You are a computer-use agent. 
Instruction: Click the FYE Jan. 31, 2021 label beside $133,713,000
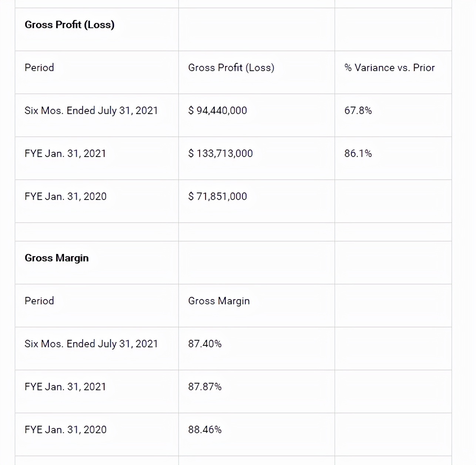coord(65,154)
